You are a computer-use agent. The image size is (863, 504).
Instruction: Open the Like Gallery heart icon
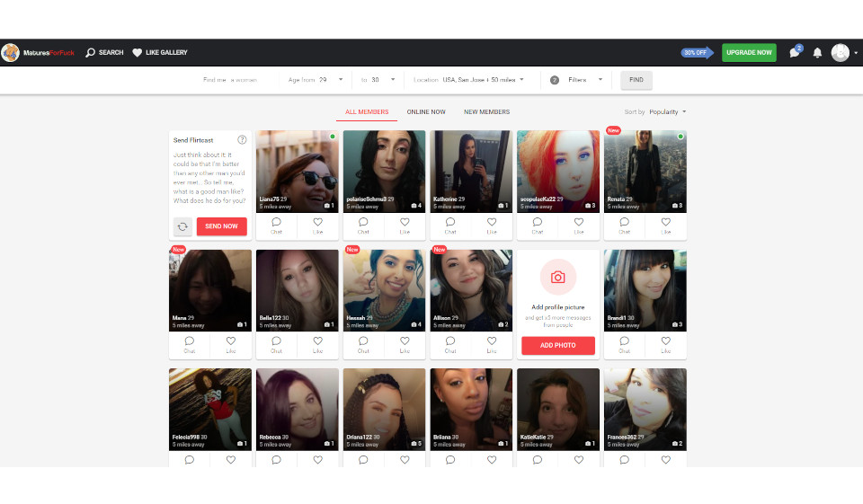[138, 53]
